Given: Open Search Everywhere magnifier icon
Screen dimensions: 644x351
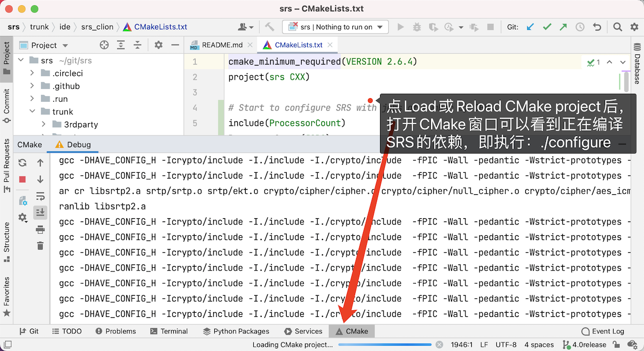Looking at the screenshot, I should (617, 27).
